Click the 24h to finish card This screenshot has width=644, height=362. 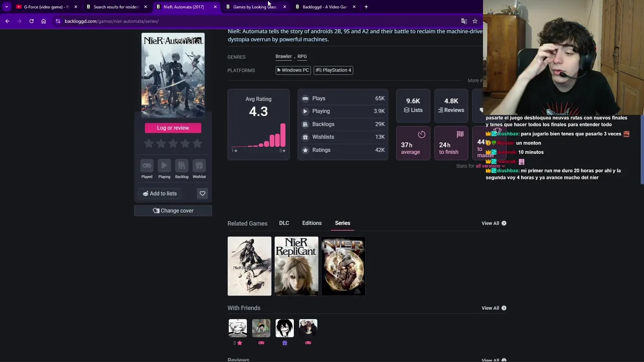point(451,143)
